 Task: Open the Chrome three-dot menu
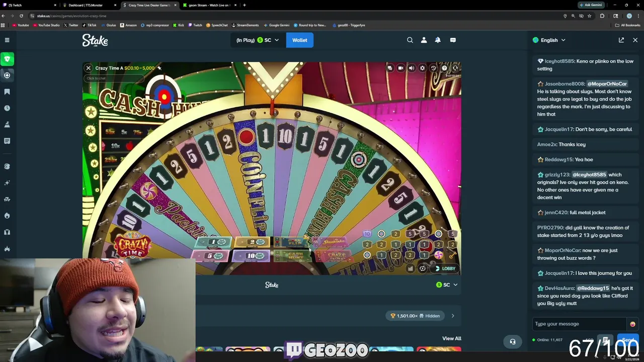[638, 16]
